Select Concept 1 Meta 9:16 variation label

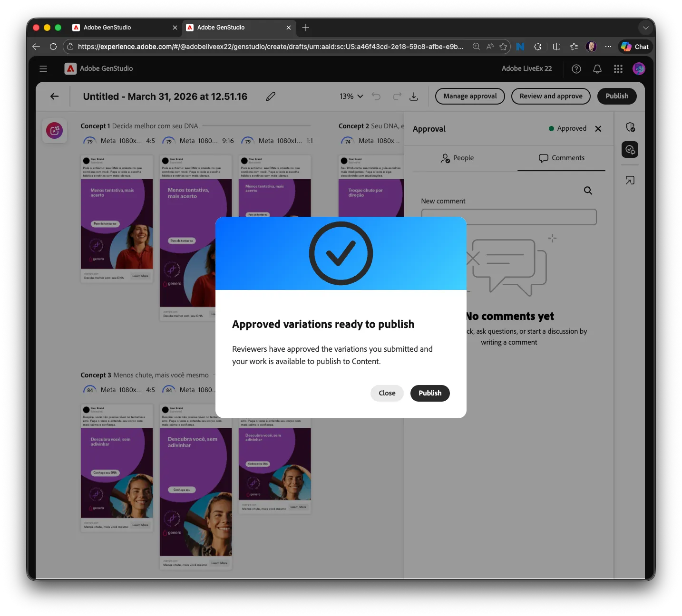click(198, 141)
